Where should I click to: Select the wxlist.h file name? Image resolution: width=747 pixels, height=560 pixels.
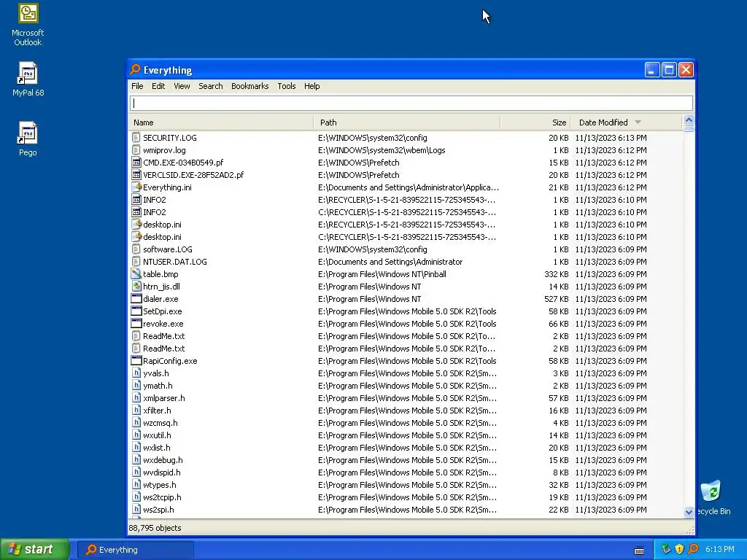click(x=156, y=447)
